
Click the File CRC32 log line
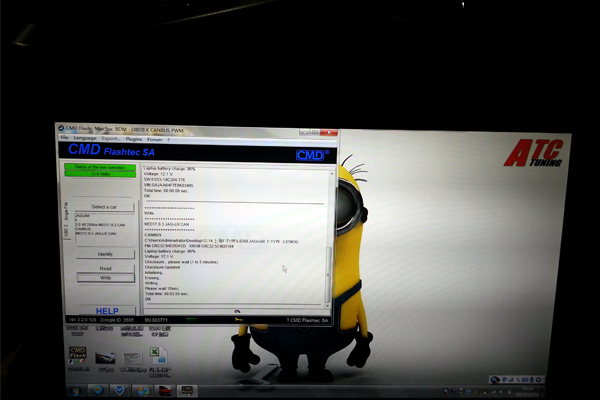(x=189, y=246)
